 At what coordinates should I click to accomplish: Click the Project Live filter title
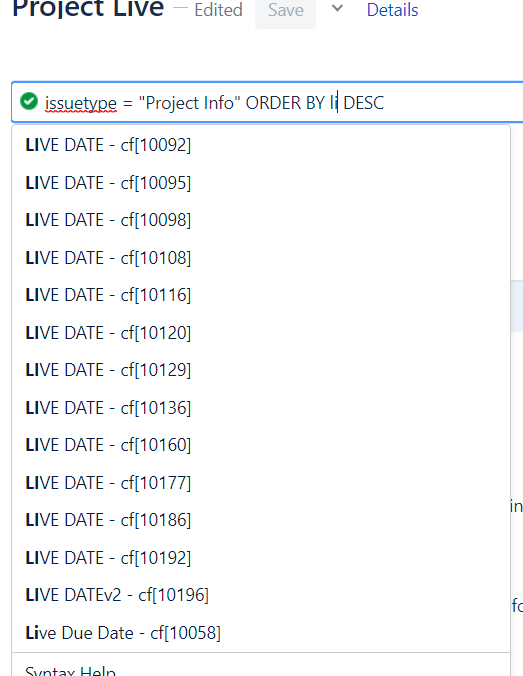[88, 9]
